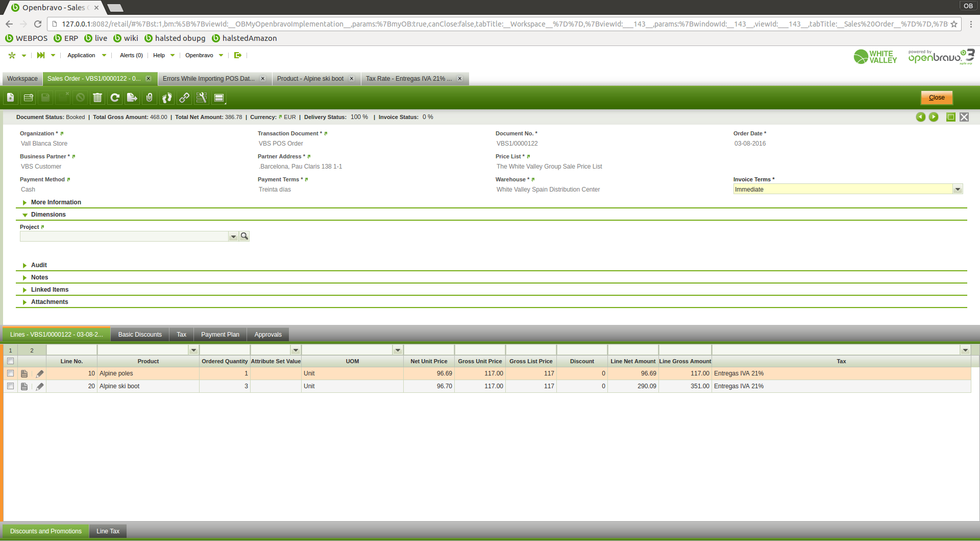
Task: Click the Export document icon
Action: coord(132,98)
